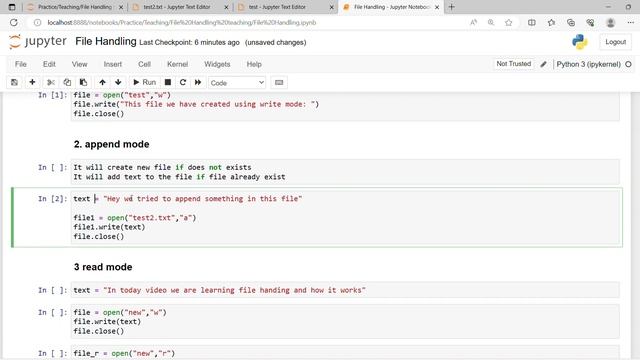Paste cells below icon
Screen dimensions: 640x360
pyautogui.click(x=83, y=82)
